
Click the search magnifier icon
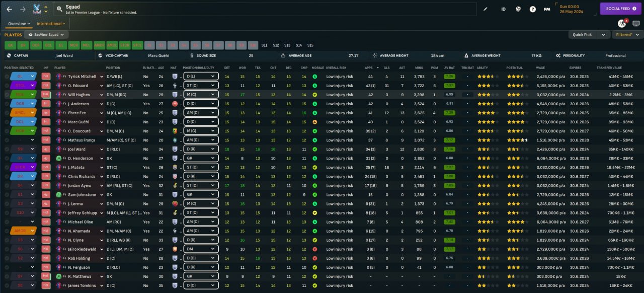[59, 9]
